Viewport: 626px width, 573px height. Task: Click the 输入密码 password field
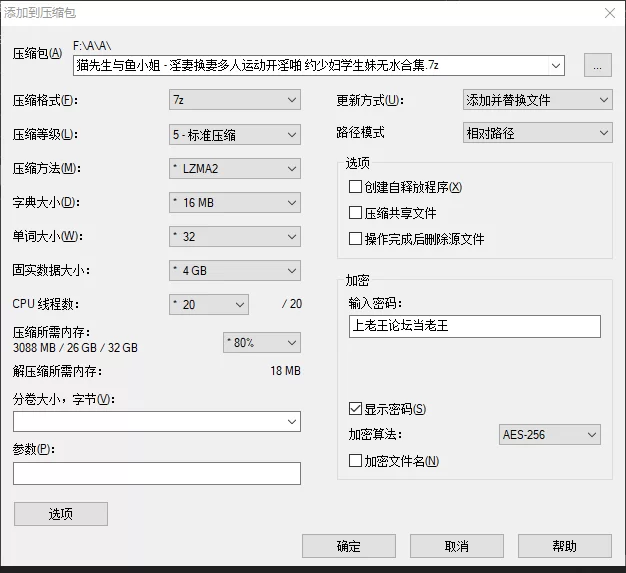(x=475, y=326)
